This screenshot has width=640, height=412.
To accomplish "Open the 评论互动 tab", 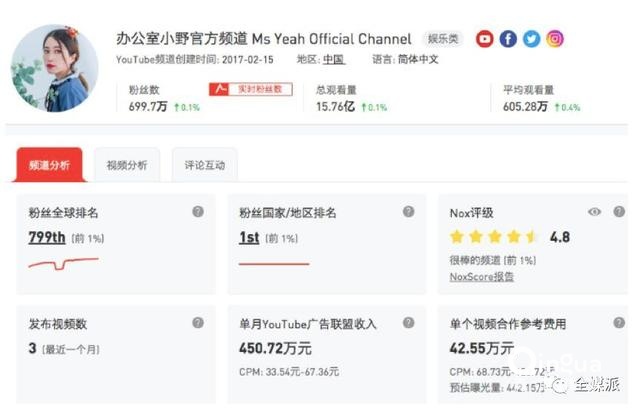I will tap(205, 165).
